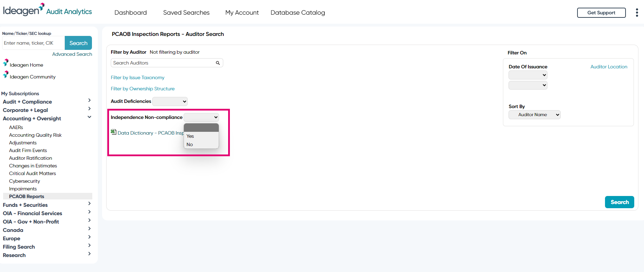Open the second Date Of Issuance dropdown

coord(528,85)
